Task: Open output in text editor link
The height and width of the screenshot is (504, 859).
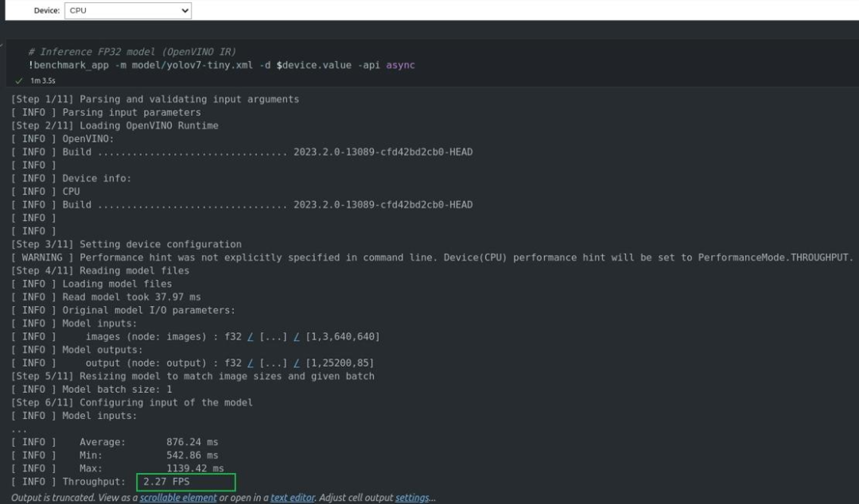Action: (292, 498)
